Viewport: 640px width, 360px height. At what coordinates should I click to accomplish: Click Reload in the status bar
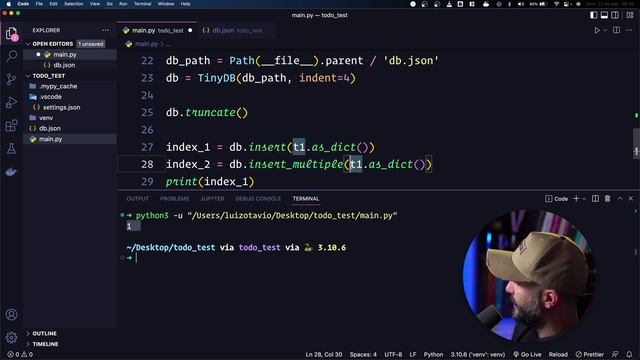tap(558, 355)
